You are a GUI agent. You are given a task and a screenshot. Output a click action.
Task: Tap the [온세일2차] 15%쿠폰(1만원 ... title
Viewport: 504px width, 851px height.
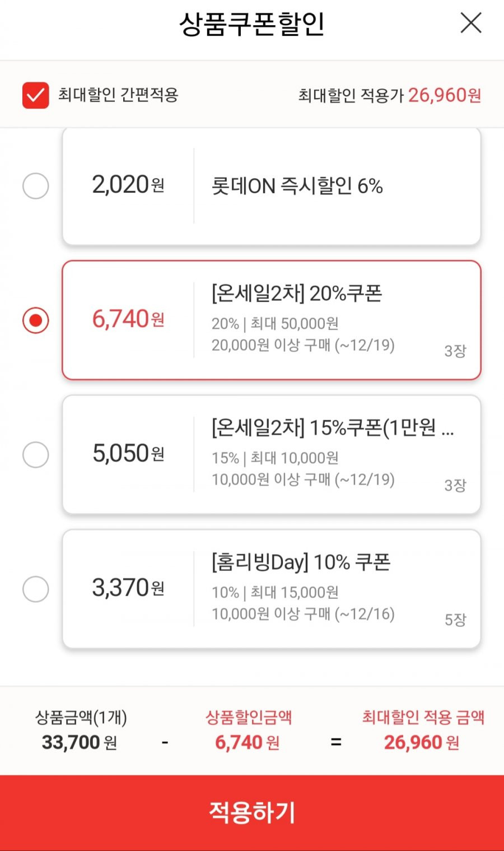(x=333, y=427)
